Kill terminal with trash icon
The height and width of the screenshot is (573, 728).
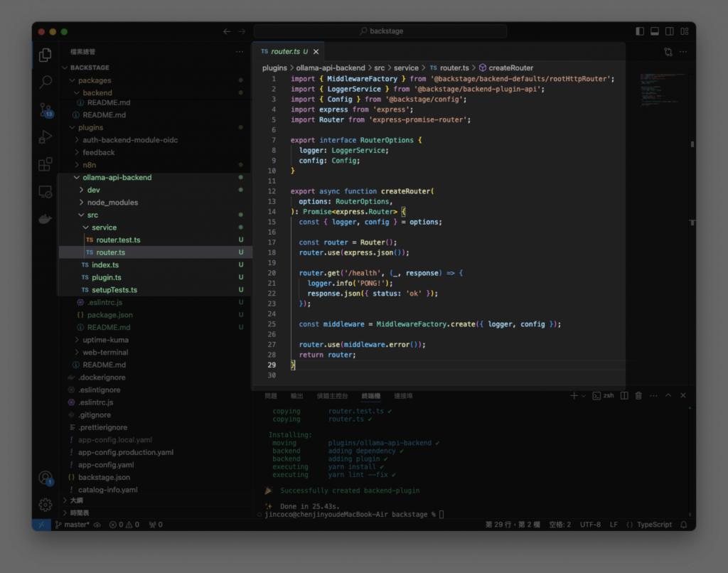638,395
